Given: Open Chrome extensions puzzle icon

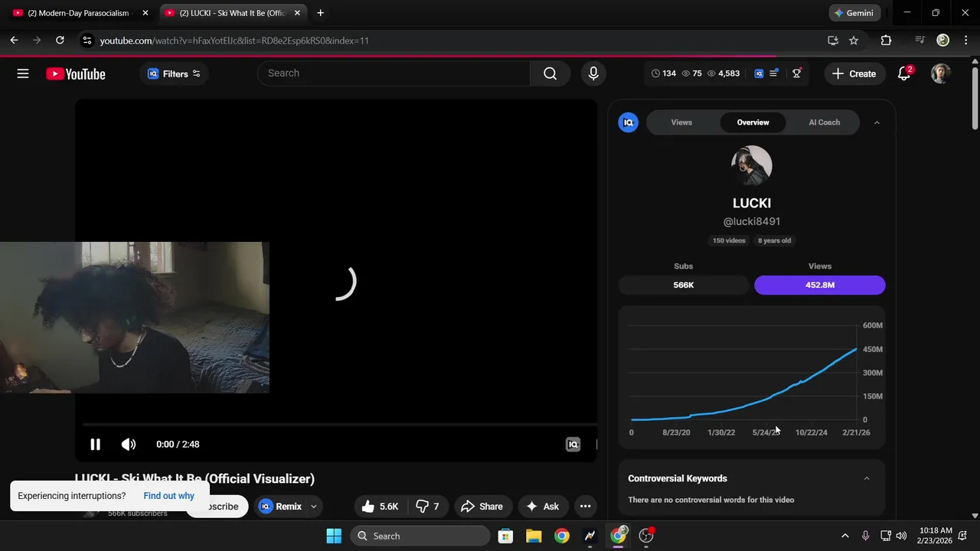Looking at the screenshot, I should (x=886, y=41).
